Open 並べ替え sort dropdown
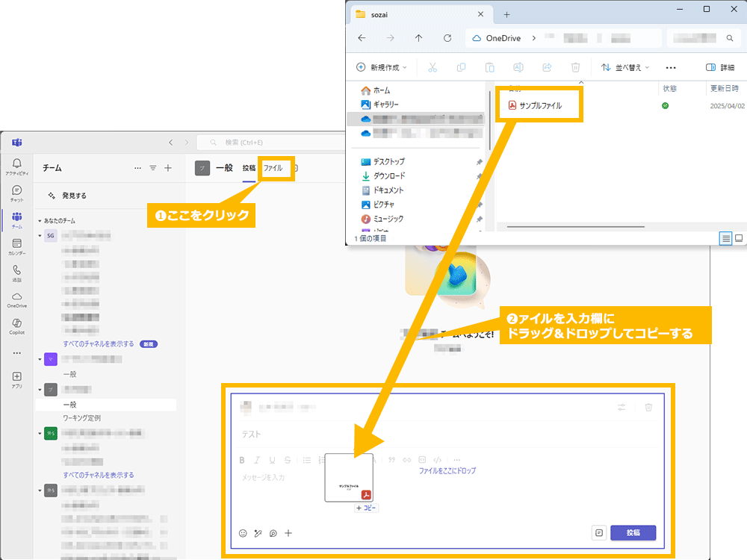This screenshot has width=747, height=560. [x=624, y=68]
